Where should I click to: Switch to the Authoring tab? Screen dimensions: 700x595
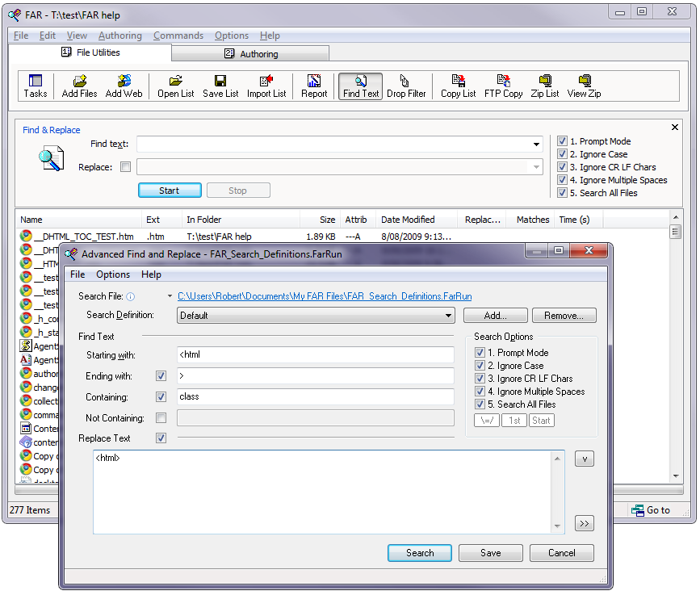tap(250, 54)
